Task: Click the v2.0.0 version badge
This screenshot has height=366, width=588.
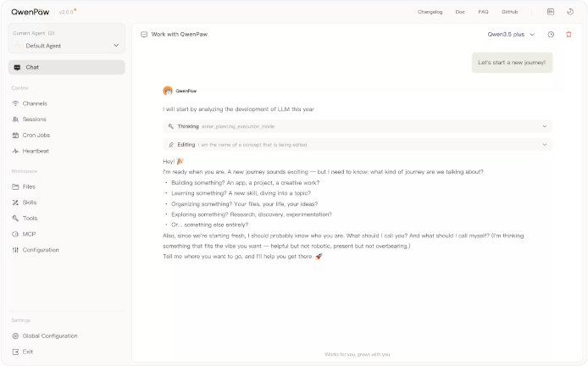Action: [66, 12]
